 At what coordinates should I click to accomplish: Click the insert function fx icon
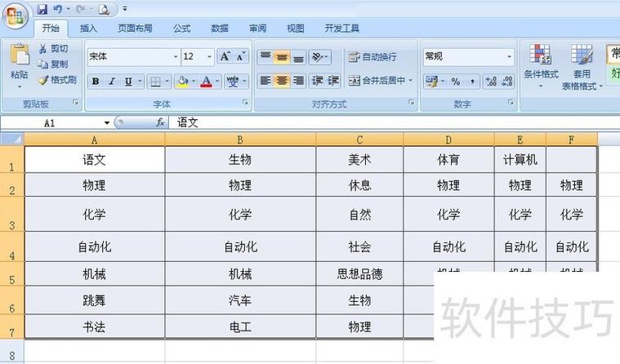pos(160,122)
